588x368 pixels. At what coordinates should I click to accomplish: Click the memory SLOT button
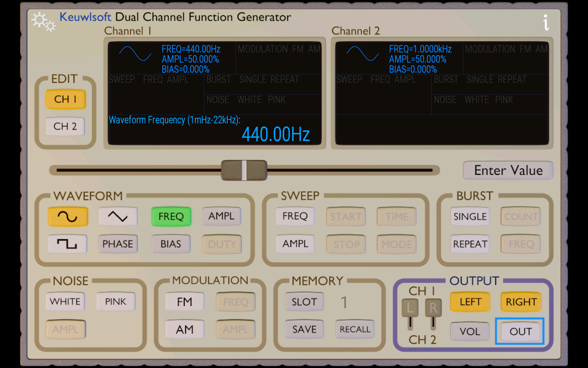[x=304, y=302]
